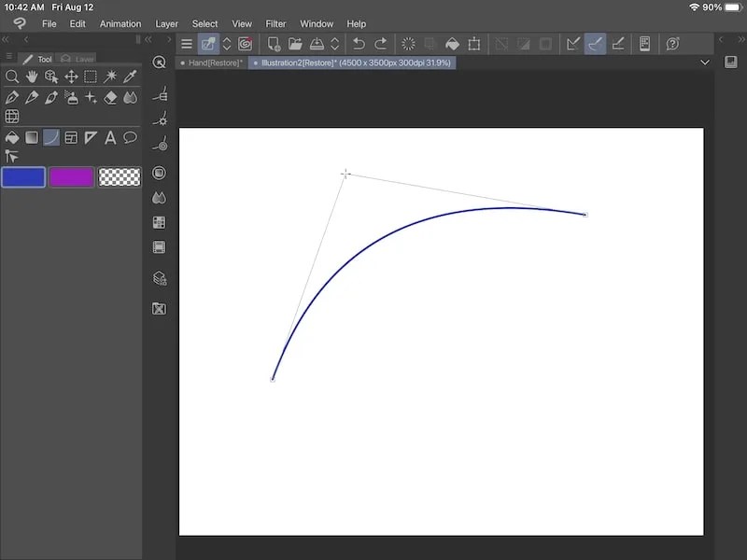The width and height of the screenshot is (747, 560).
Task: Expand the canvas tab list chevron
Action: pyautogui.click(x=706, y=63)
